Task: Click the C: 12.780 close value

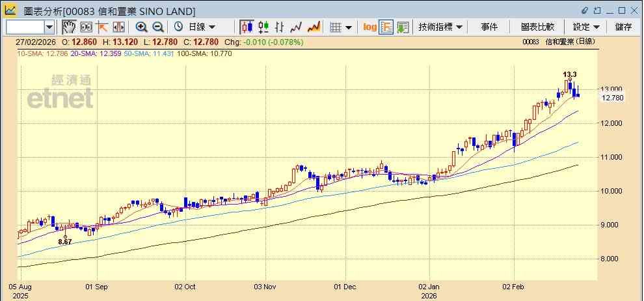Action: point(201,42)
